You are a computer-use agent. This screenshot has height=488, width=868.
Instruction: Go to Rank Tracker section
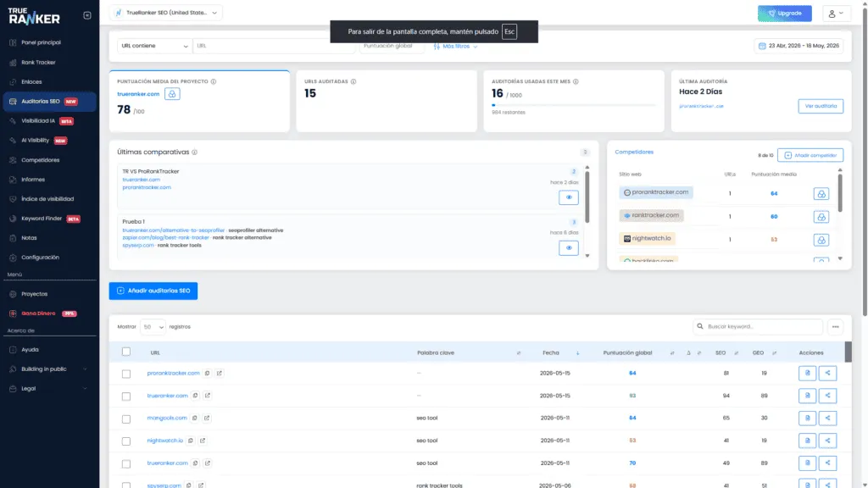click(38, 63)
